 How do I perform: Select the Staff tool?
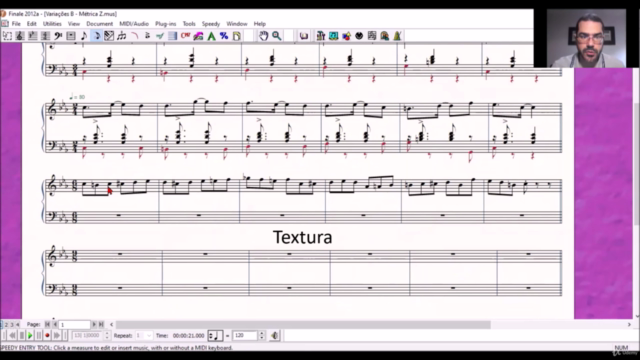[19, 36]
